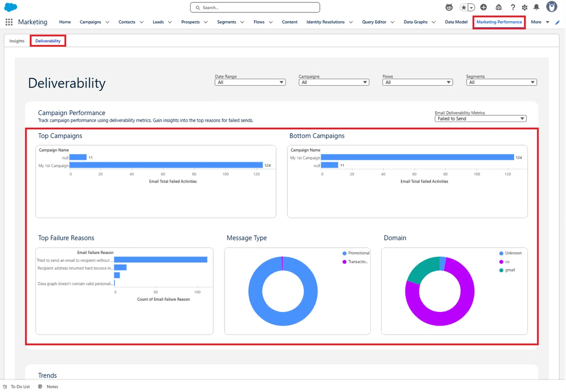Screen dimensions: 566x392
Task: Open the global create plus icon
Action: 483,8
